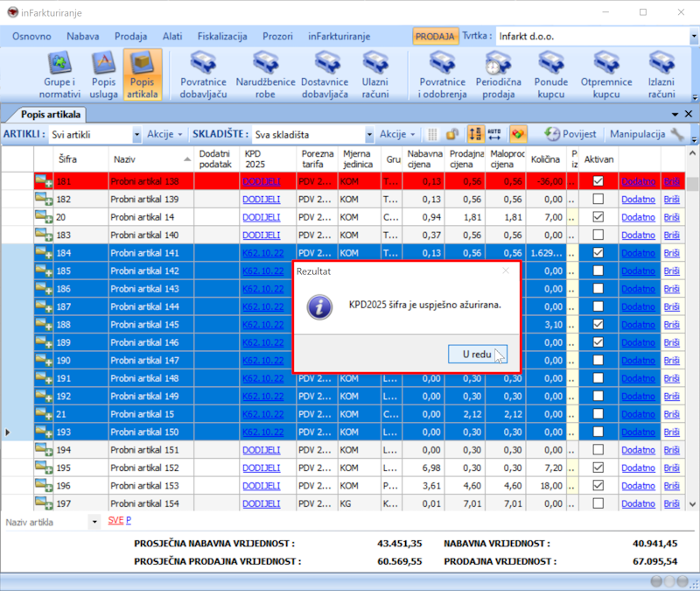The image size is (700, 591).
Task: Open the SKLADIŠTE 'Sva skladišta' dropdown
Action: [368, 135]
